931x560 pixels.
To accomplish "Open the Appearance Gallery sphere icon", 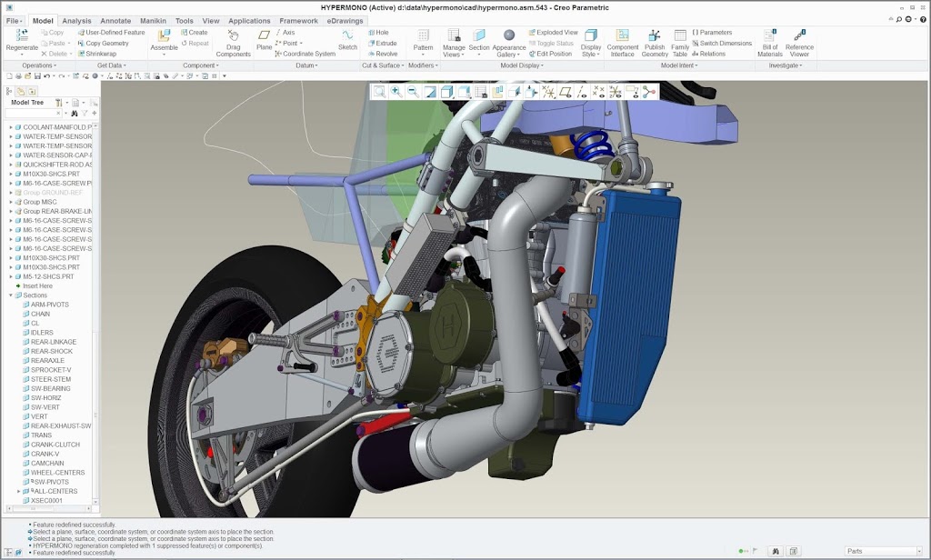I will point(509,36).
